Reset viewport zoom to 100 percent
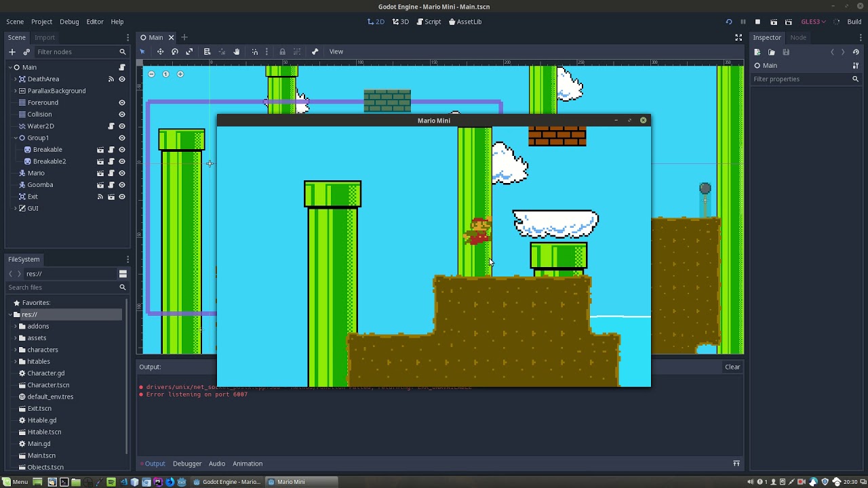 coord(165,74)
